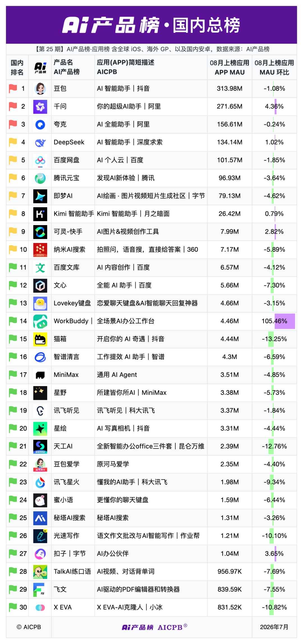Image resolution: width=303 pixels, height=644 pixels.
Task: Select the 猫箱 yellow app icon
Action: click(40, 339)
